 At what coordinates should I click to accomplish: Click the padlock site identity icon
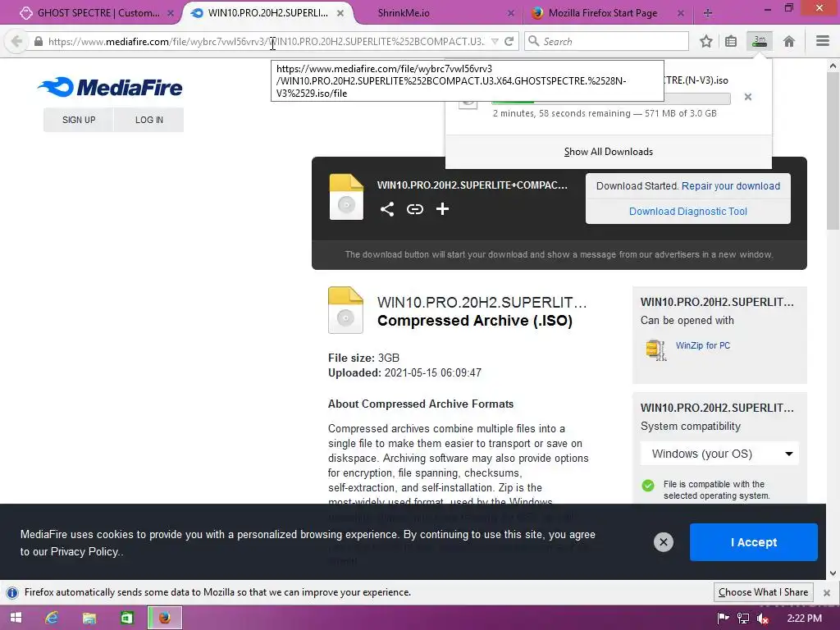(x=38, y=41)
